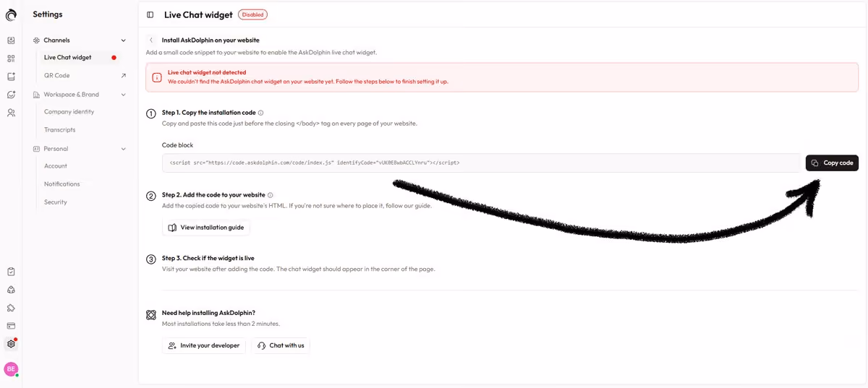Click the external link arrow beside QR Code
Screen dimensions: 868x388
(124, 75)
